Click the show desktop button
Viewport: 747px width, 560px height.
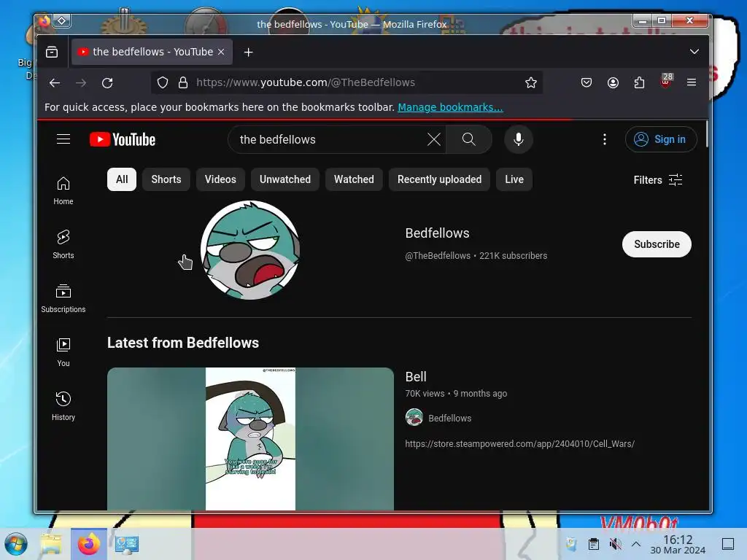(728, 544)
